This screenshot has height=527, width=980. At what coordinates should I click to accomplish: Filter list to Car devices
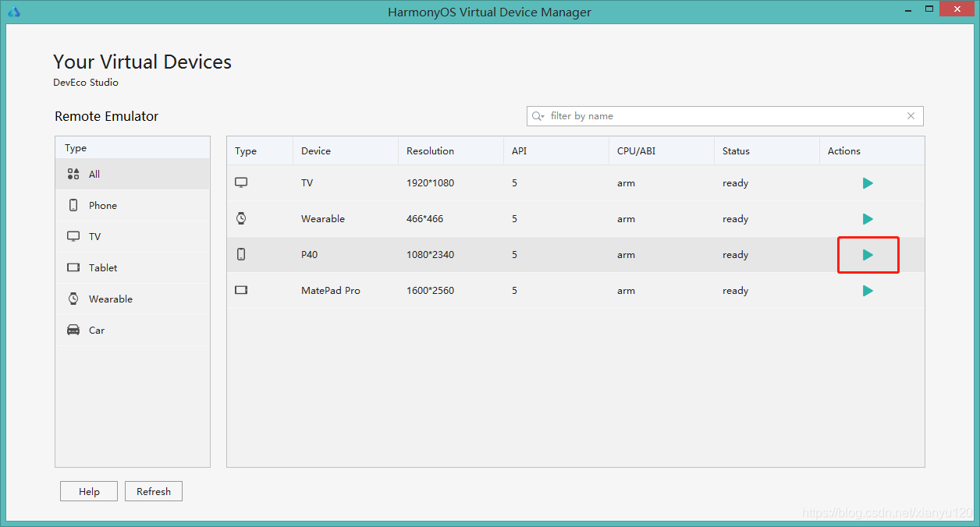(133, 330)
